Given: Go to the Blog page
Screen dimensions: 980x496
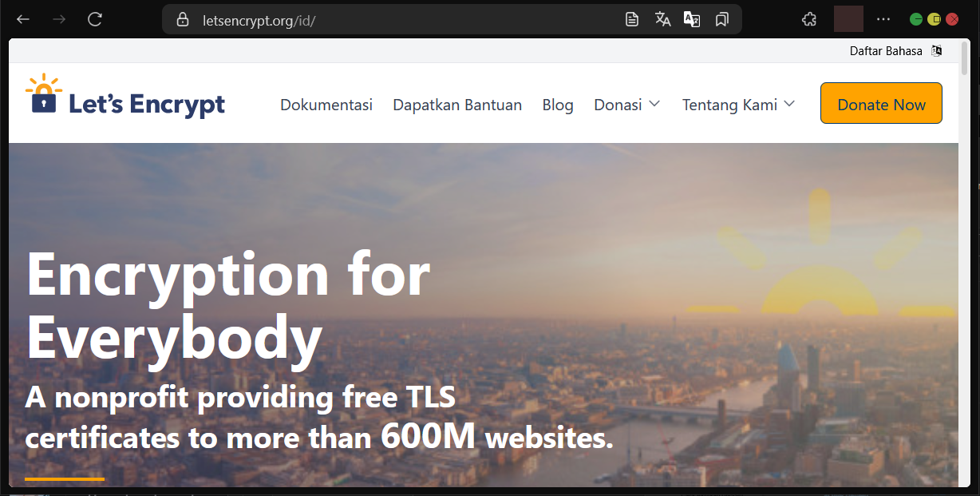Looking at the screenshot, I should (x=558, y=105).
